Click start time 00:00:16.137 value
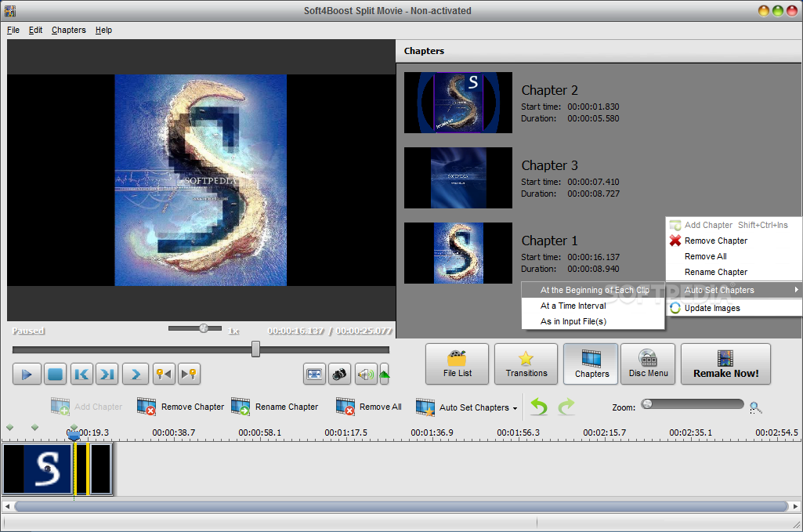The width and height of the screenshot is (803, 532). [593, 257]
